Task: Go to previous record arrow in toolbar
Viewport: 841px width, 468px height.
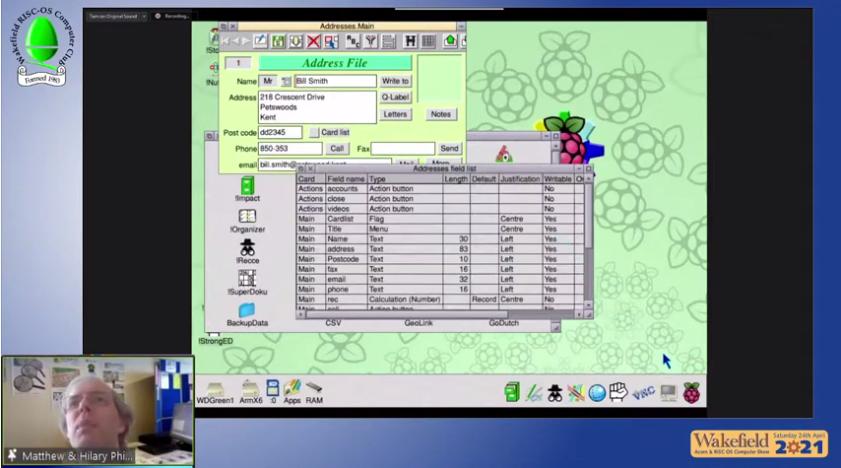Action: [x=236, y=41]
